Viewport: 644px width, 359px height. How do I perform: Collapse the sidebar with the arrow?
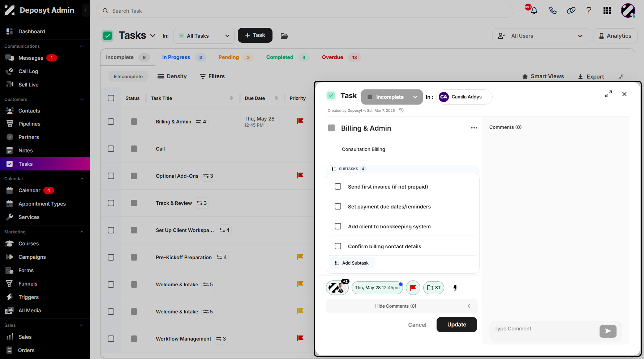(86, 10)
